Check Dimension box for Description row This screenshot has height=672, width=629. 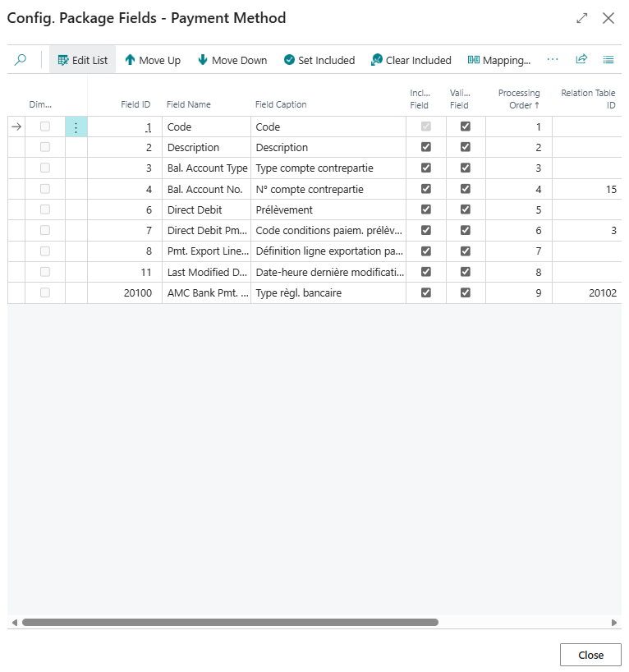click(x=45, y=147)
